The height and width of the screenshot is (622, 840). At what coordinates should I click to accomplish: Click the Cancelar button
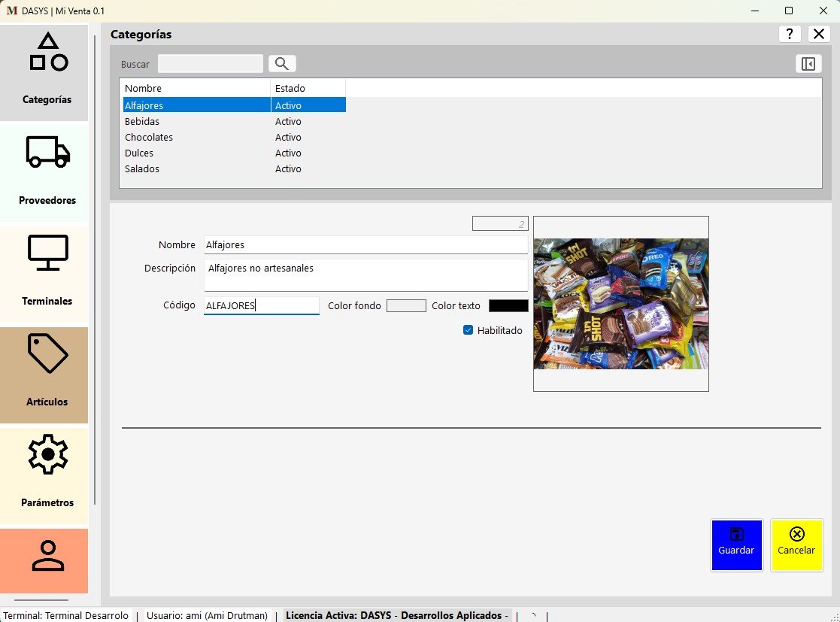click(796, 545)
